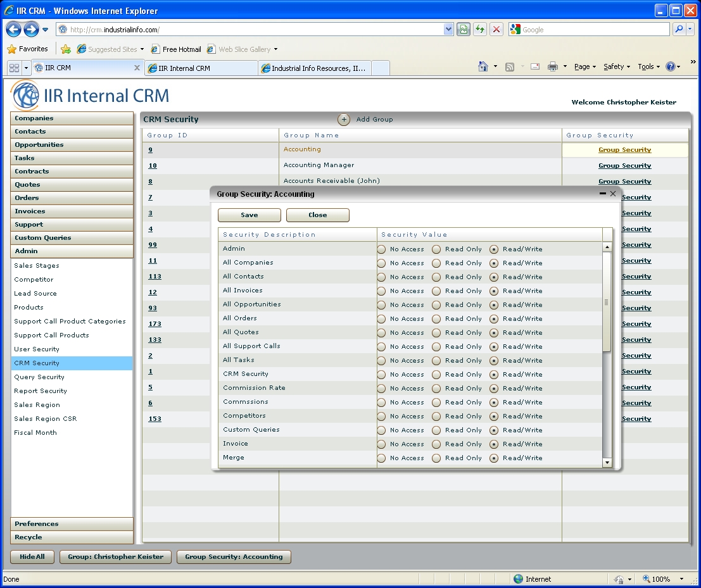Select Read/Write for Competitors
The height and width of the screenshot is (588, 701).
pyautogui.click(x=494, y=416)
